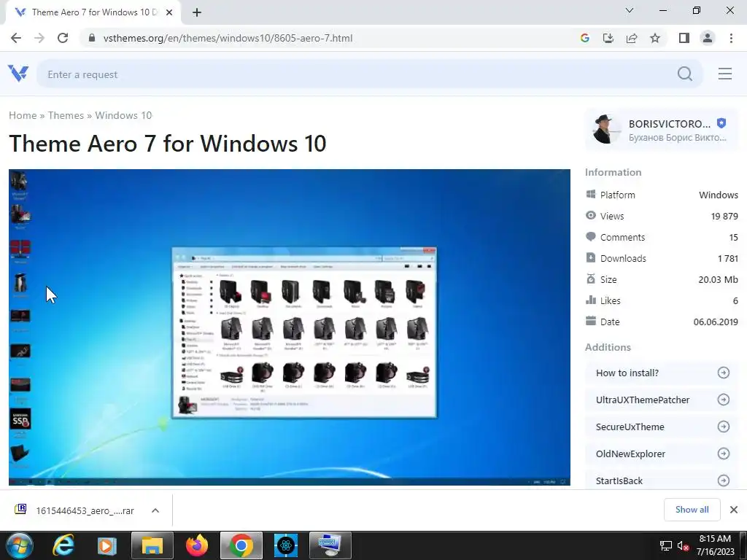Open the site hamburger menu

[x=725, y=74]
